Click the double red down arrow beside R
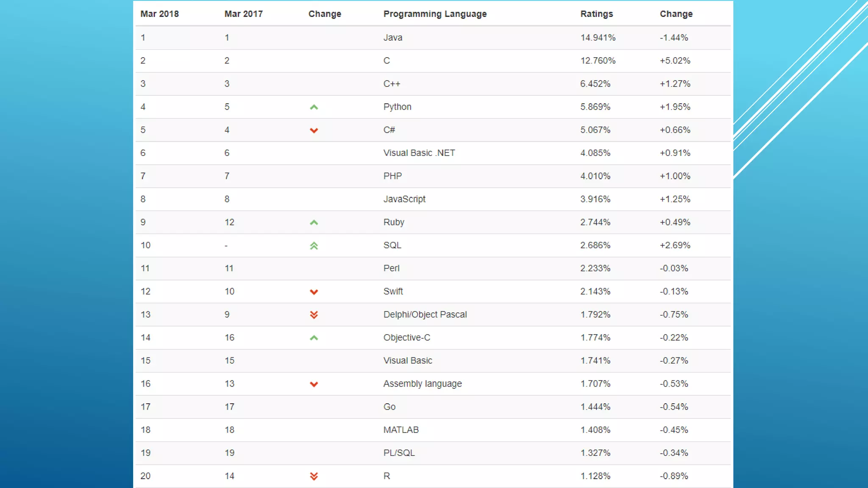The height and width of the screenshot is (488, 868). (314, 477)
